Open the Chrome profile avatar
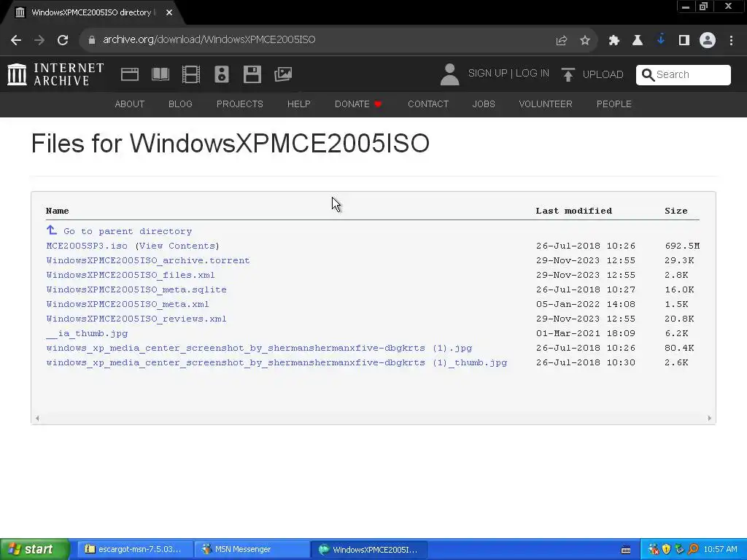Screen dimensions: 747x560 (708, 41)
